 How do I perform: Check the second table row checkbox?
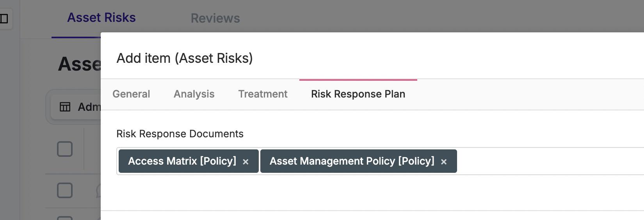[x=65, y=218]
